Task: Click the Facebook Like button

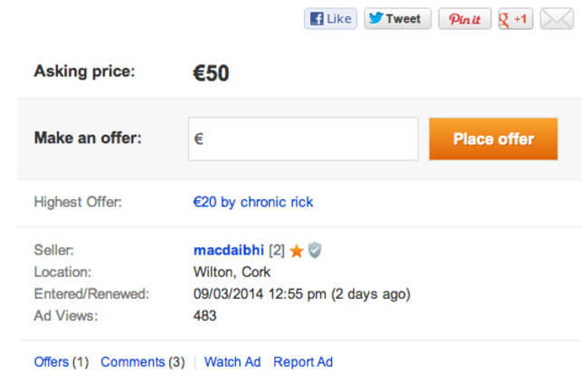Action: [x=330, y=18]
